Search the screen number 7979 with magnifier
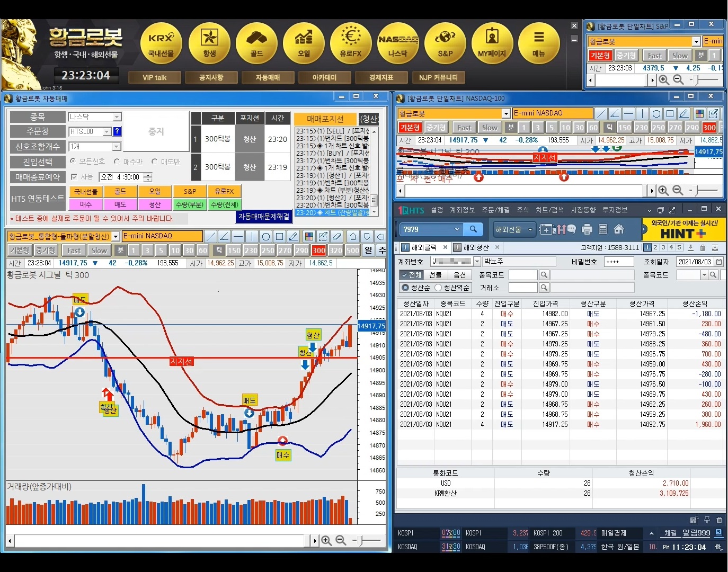Screen dimensions: 728x572 click(473, 229)
